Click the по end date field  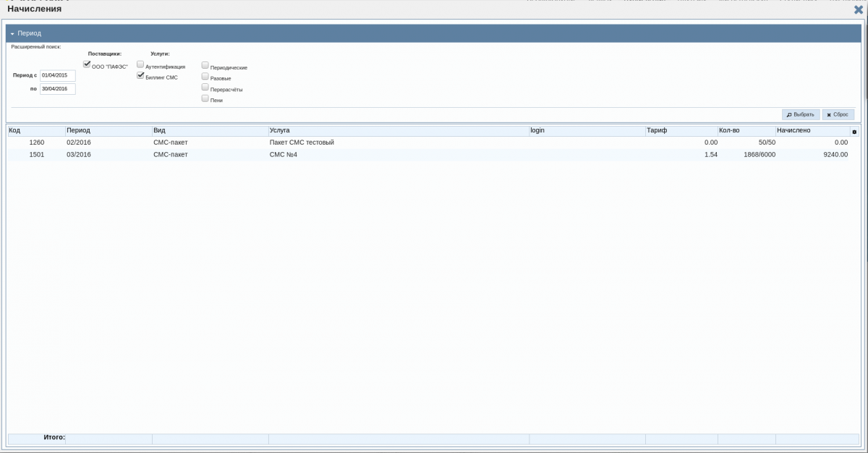[57, 89]
